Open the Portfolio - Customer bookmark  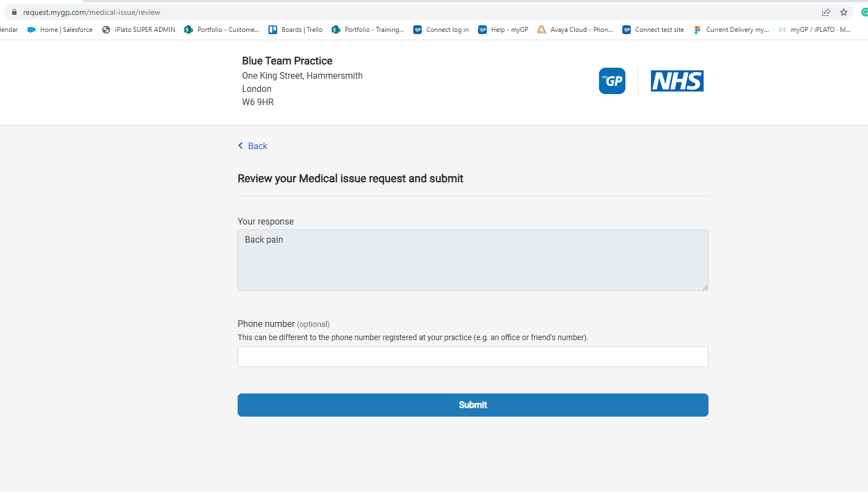click(222, 30)
